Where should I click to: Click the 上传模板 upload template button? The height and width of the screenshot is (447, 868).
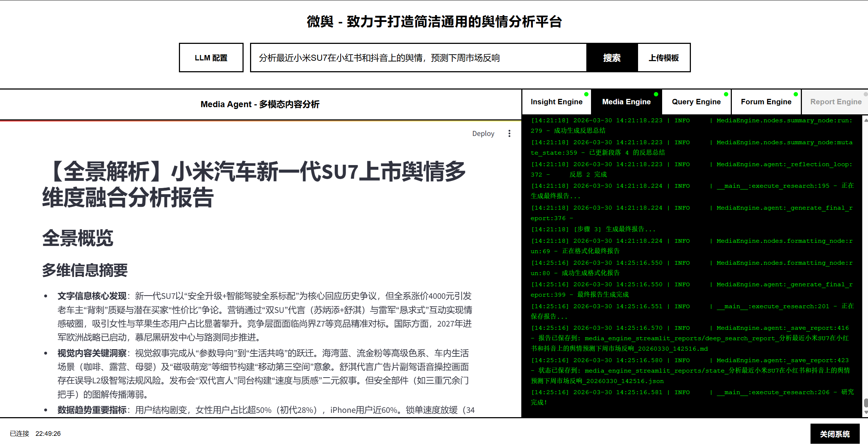[x=664, y=58]
